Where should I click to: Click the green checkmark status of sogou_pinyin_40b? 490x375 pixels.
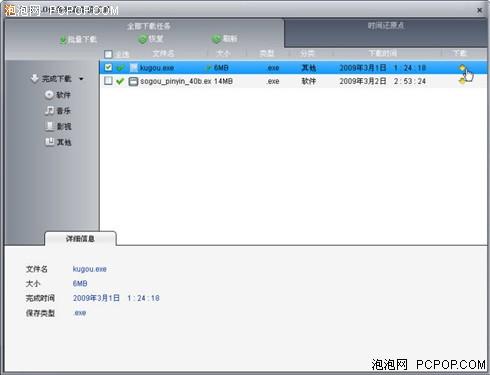click(120, 81)
